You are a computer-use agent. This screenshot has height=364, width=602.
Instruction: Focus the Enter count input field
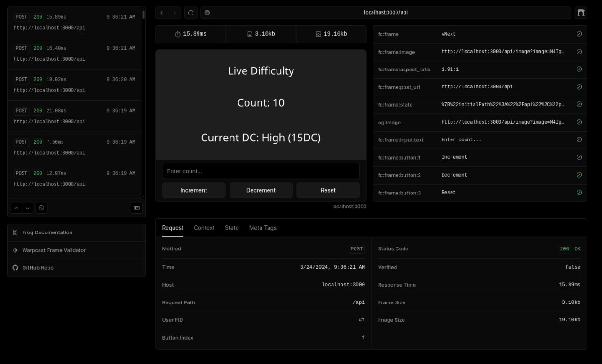[261, 171]
